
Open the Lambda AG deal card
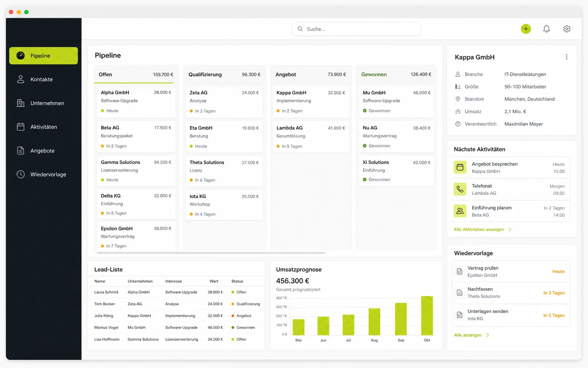[311, 137]
